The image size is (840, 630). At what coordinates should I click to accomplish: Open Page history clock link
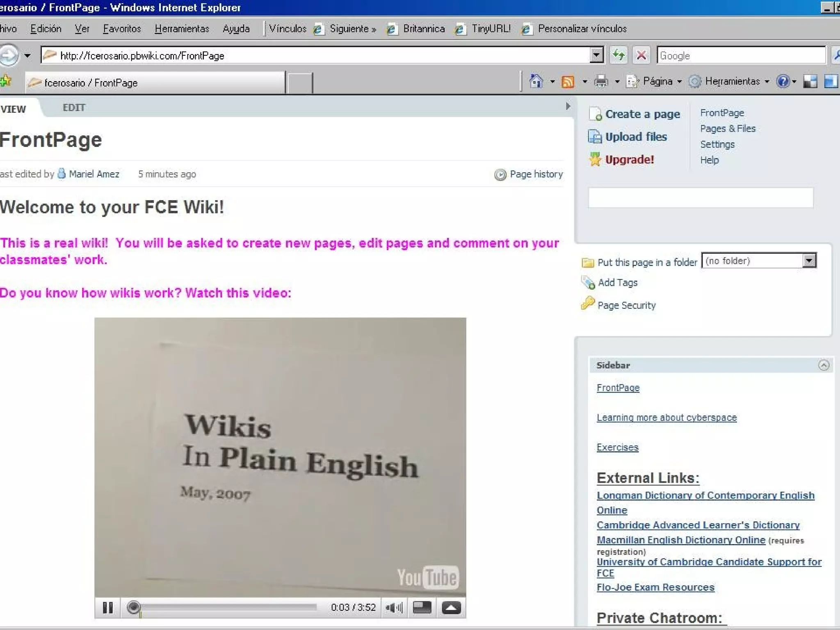tap(536, 174)
